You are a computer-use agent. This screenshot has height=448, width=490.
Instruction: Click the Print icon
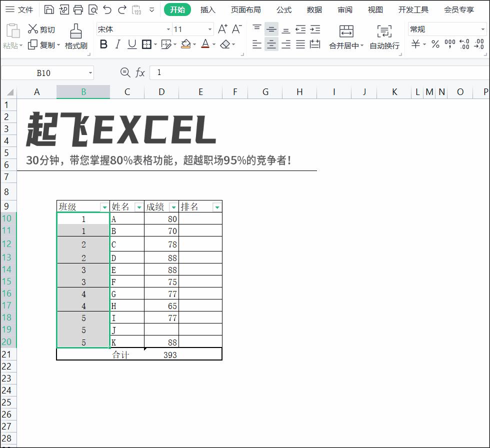click(x=78, y=9)
